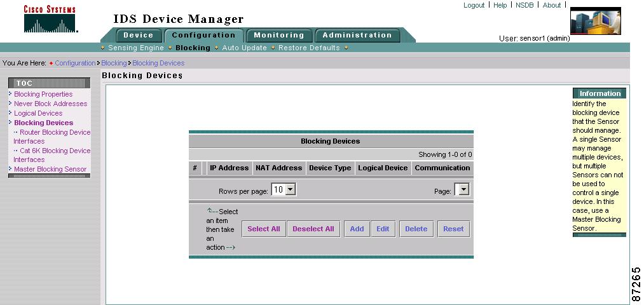The width and height of the screenshot is (644, 305).
Task: Click the Device Type column header
Action: (x=330, y=168)
